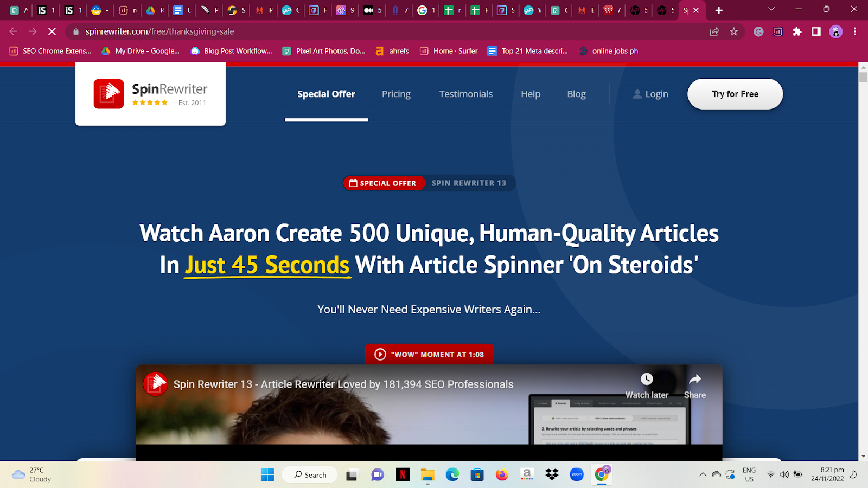
Task: Open the online jobs ph bookmark
Action: [x=608, y=51]
